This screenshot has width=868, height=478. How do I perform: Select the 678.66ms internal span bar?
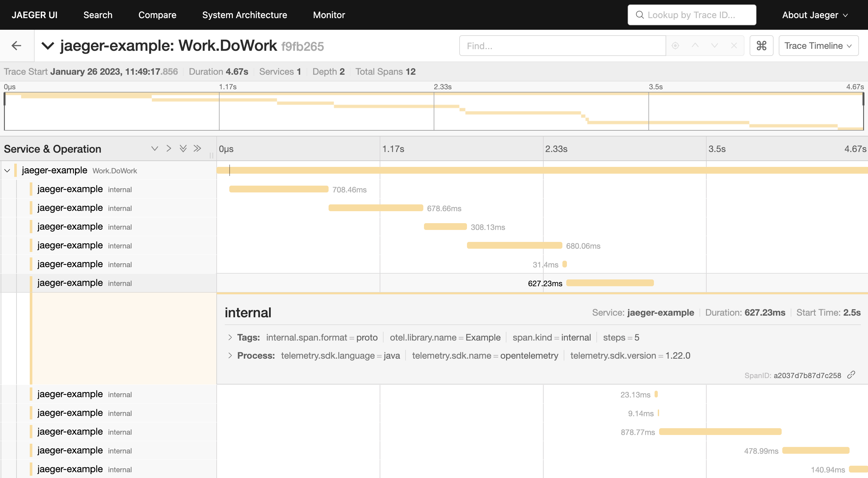(376, 208)
